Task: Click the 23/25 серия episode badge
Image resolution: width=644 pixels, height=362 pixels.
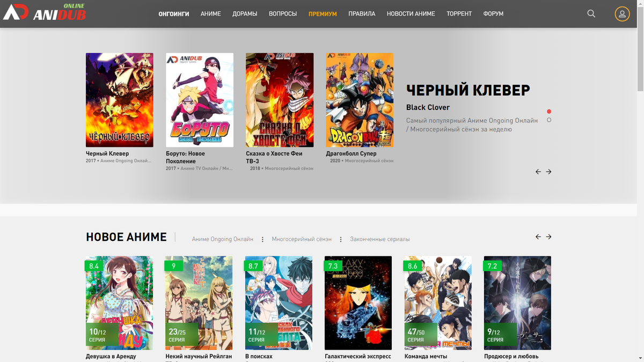Action: pos(181,335)
